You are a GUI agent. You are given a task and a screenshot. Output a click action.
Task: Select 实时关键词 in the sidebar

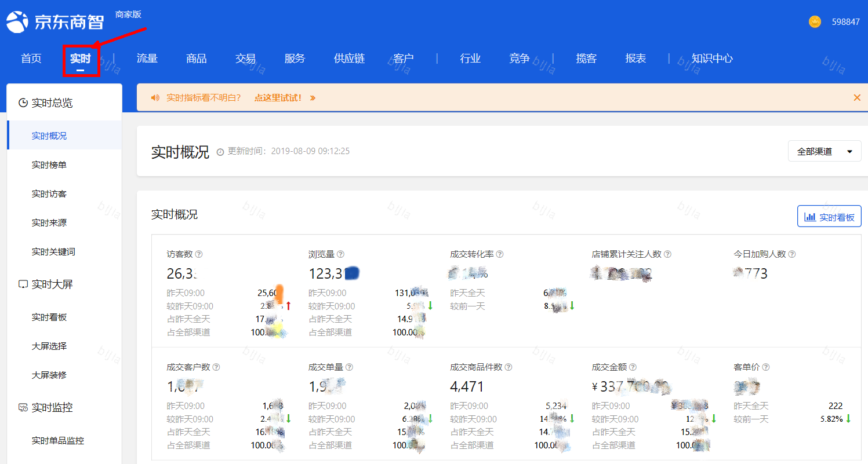[x=53, y=252]
